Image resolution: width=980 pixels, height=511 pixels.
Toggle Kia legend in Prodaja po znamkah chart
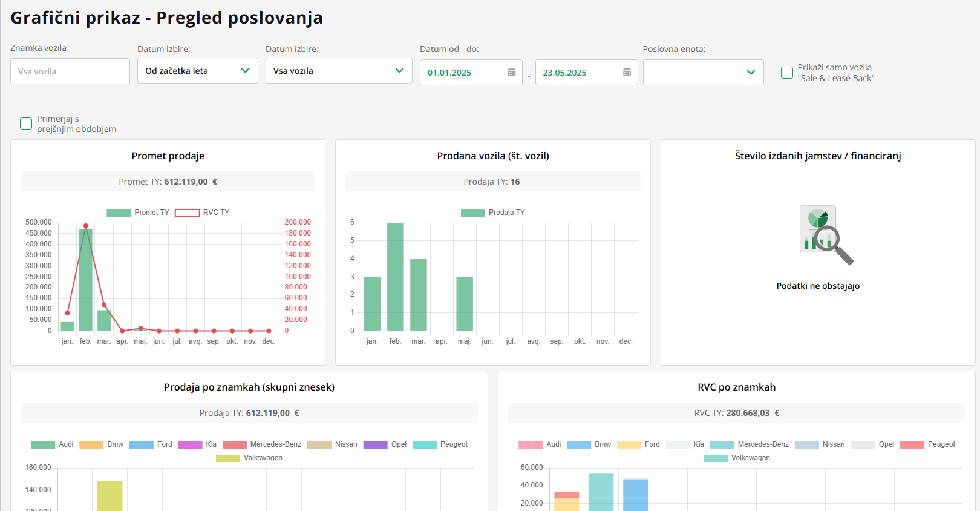(197, 444)
